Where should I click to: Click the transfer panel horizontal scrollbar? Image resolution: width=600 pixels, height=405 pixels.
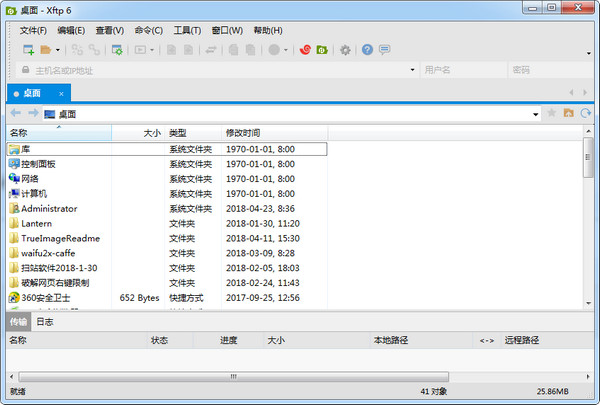click(300, 377)
